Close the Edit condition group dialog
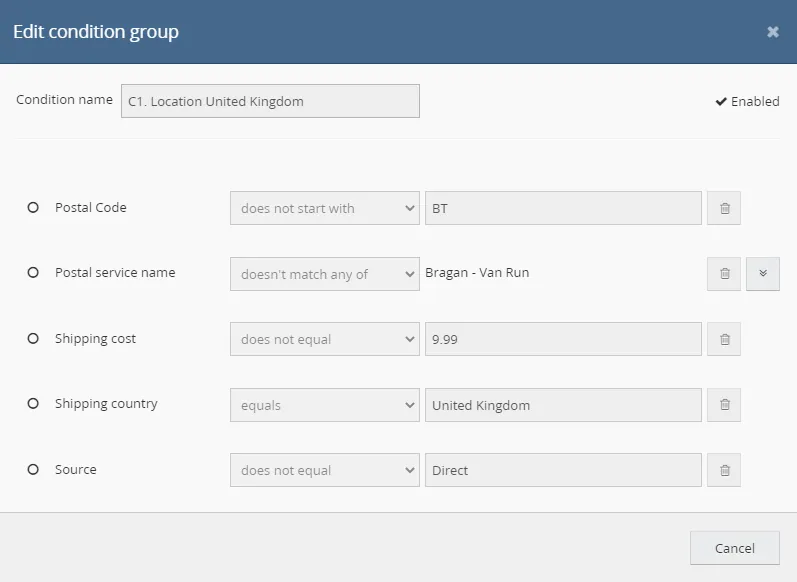Image resolution: width=797 pixels, height=582 pixels. (x=773, y=32)
